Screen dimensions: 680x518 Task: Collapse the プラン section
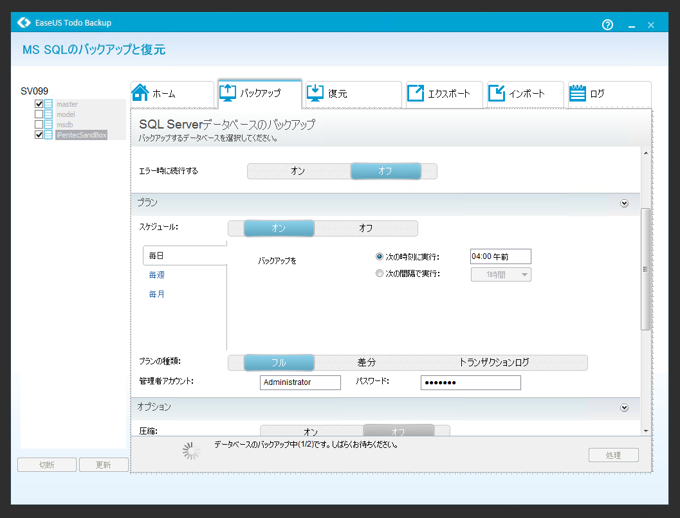(624, 203)
